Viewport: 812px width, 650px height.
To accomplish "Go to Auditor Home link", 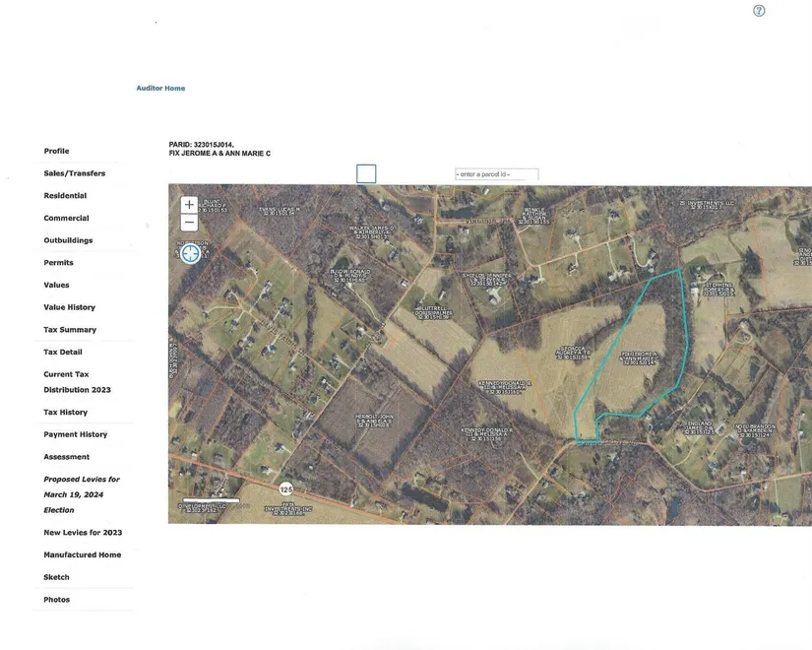I will point(160,89).
